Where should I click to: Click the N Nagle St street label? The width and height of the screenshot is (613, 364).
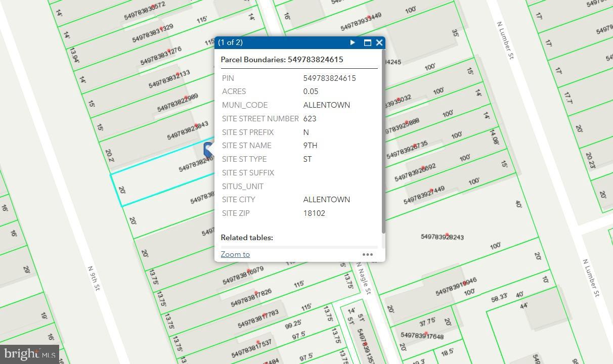364,278
